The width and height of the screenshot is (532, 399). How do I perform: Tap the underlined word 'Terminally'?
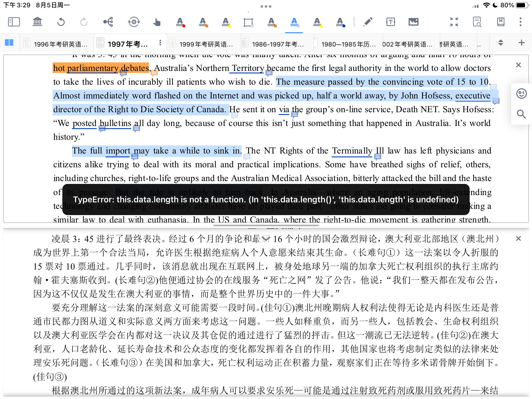352,151
